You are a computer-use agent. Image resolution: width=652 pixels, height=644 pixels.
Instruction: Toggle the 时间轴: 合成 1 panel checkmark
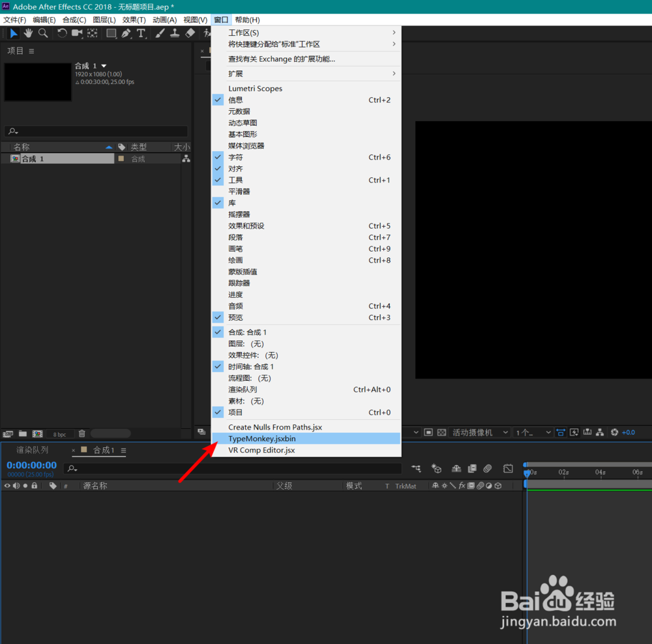click(x=218, y=367)
